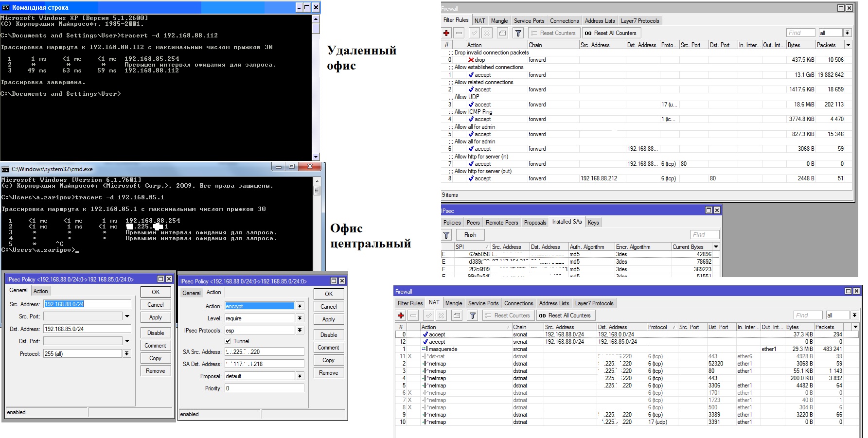Screen dimensions: 868x438
Task: Expand Dst. Port dropdown in IPsec Policy General
Action: click(x=127, y=341)
